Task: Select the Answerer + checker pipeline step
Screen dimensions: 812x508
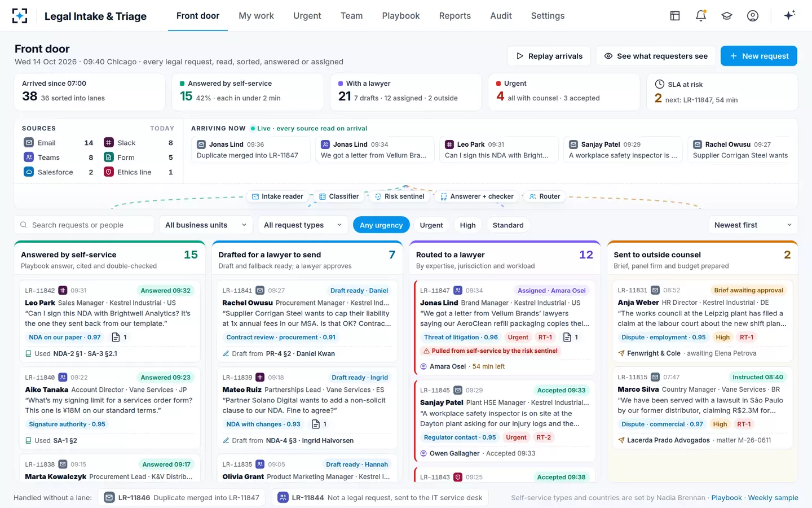Action: [x=477, y=196]
